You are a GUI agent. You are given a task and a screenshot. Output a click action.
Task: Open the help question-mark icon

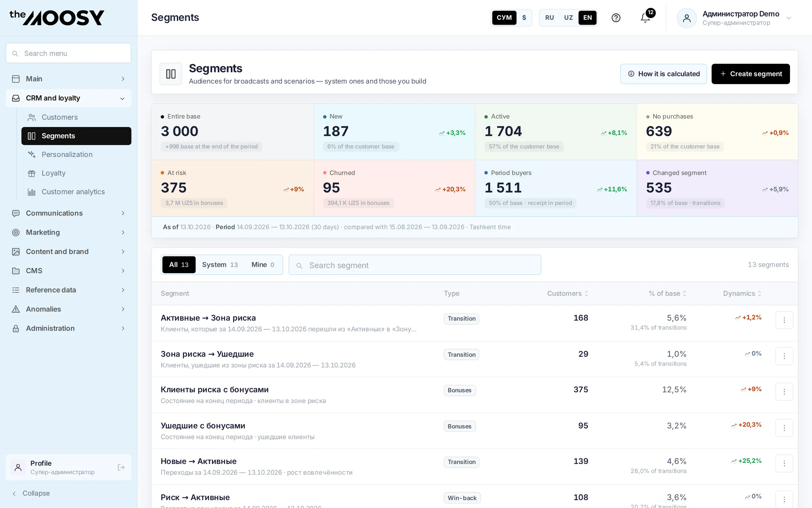tap(616, 18)
